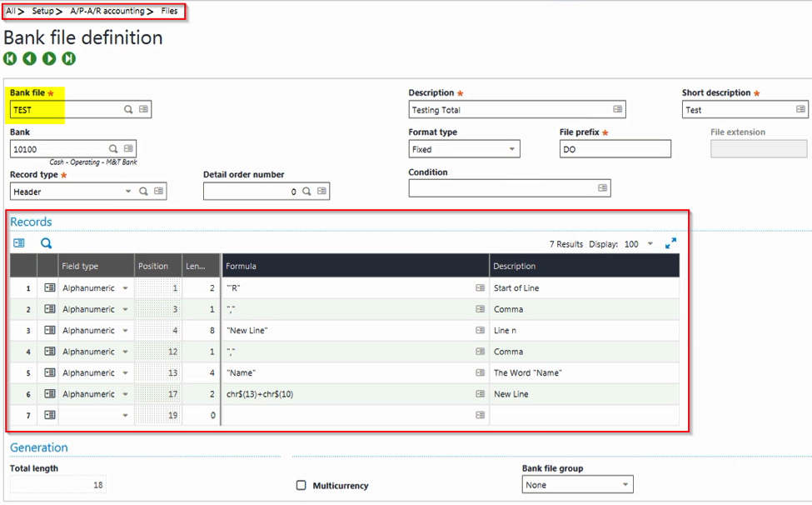Click the next record arrow
This screenshot has width=812, height=505.
tap(48, 58)
